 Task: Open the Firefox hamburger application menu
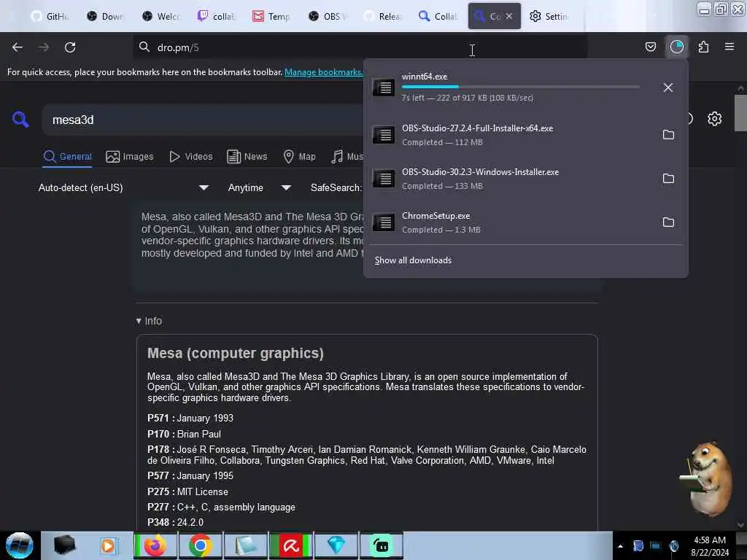pos(729,47)
